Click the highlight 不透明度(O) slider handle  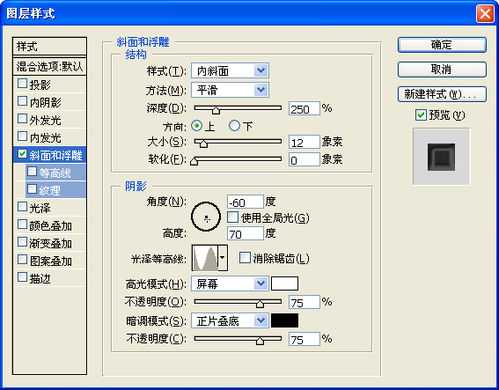click(260, 303)
